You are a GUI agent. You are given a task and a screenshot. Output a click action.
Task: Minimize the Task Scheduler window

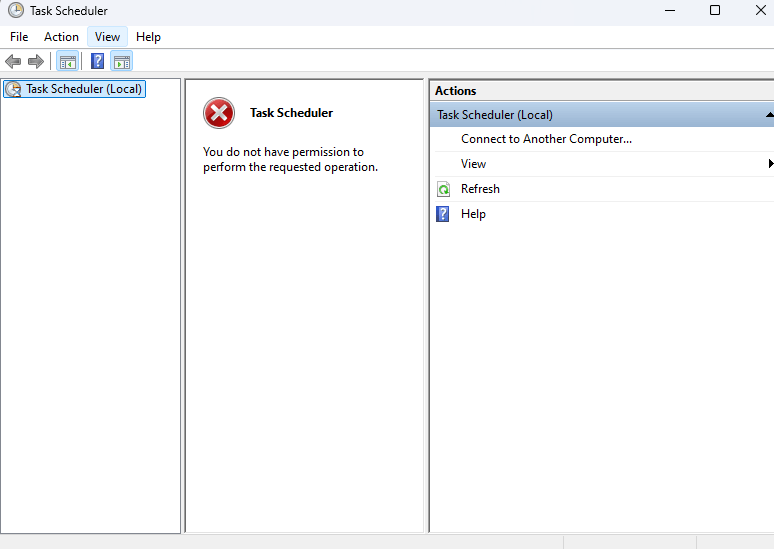(670, 10)
